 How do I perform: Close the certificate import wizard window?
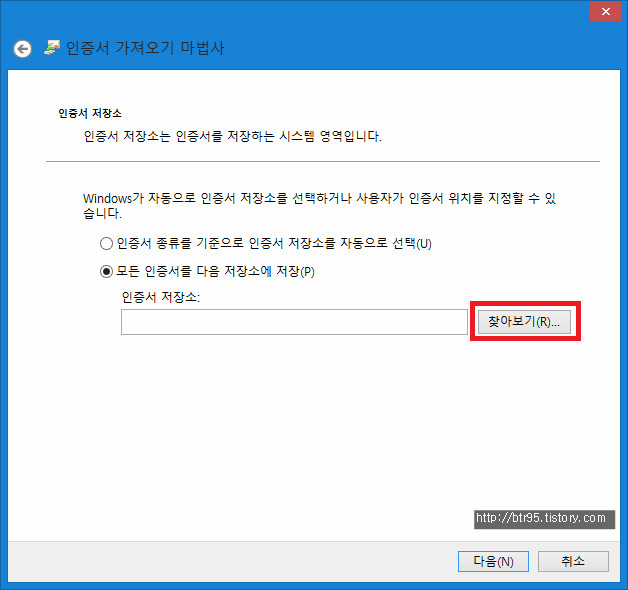[x=605, y=11]
